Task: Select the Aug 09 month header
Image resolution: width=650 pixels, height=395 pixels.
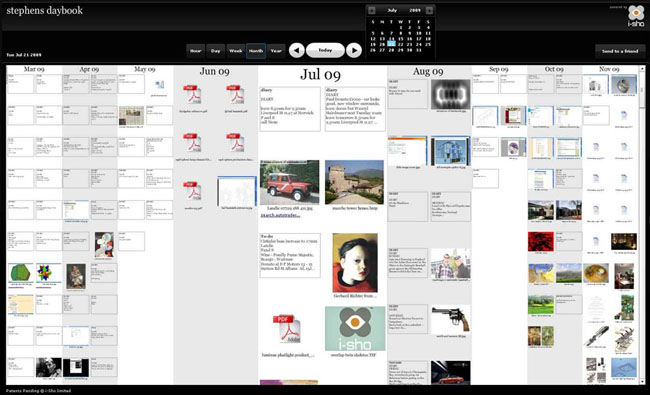Action: (428, 71)
